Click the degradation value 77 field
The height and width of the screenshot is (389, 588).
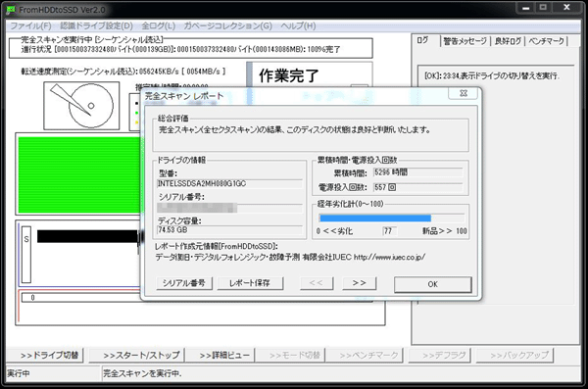pos(389,231)
